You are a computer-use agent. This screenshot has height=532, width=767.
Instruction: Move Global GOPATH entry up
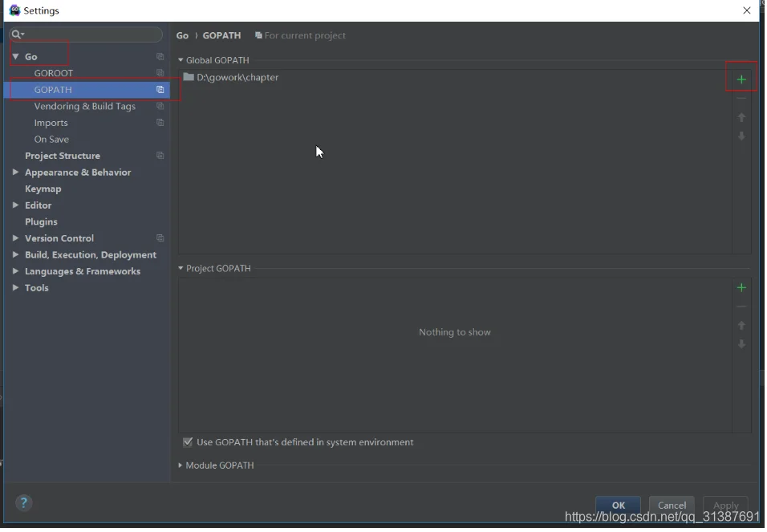tap(743, 117)
